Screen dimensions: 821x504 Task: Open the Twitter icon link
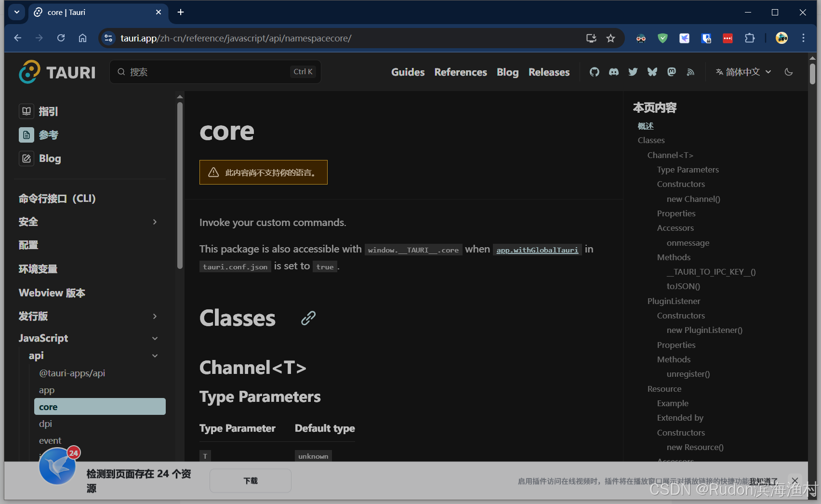click(633, 72)
